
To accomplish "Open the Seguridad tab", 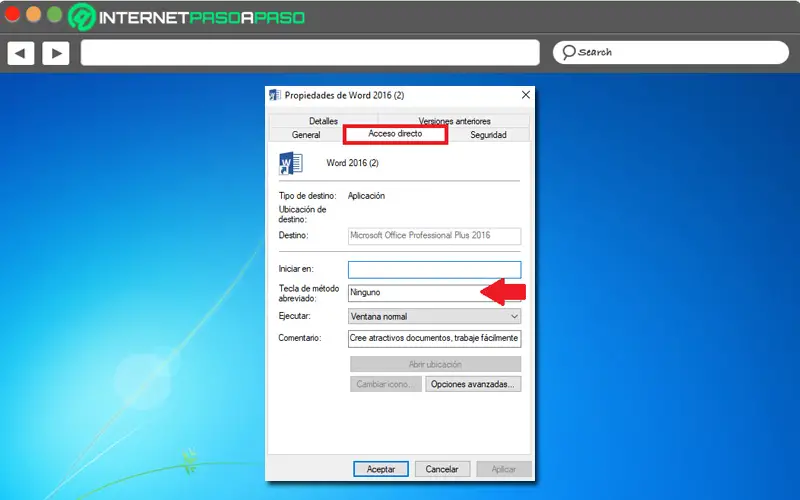I will [488, 135].
